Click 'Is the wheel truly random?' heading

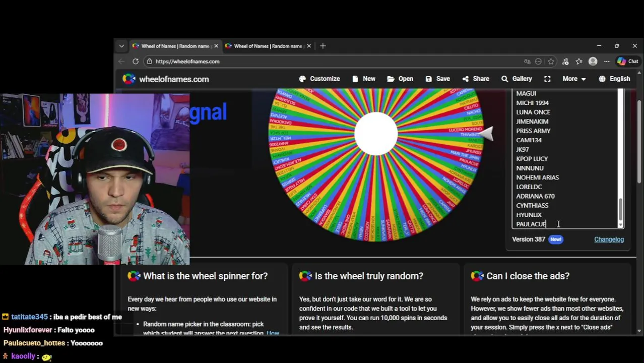click(369, 276)
